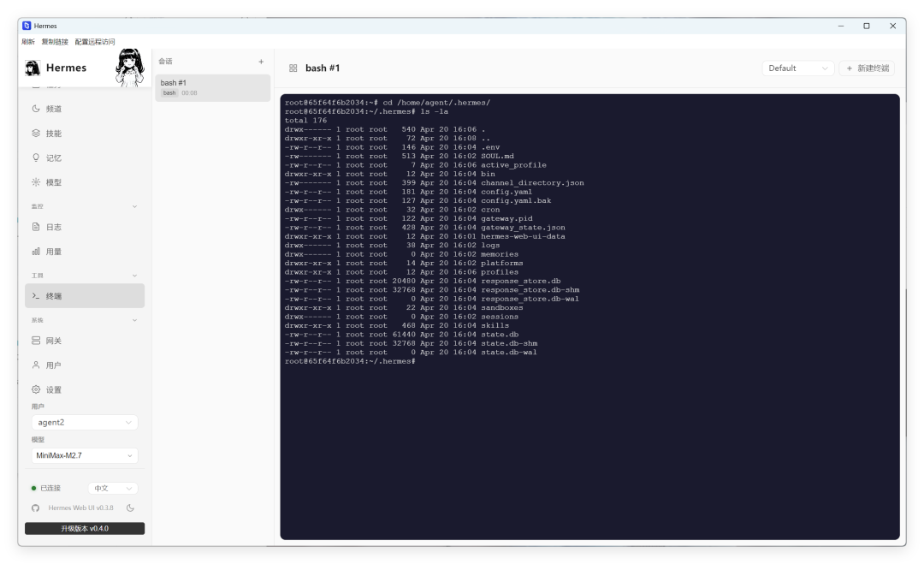This screenshot has height=564, width=924.
Task: Open 用量 (usage) via its bar chart icon
Action: click(36, 252)
